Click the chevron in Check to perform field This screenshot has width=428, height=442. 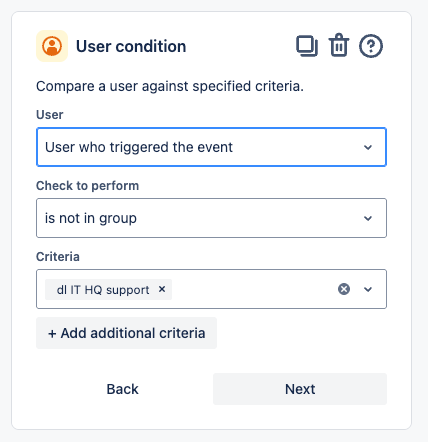(368, 218)
